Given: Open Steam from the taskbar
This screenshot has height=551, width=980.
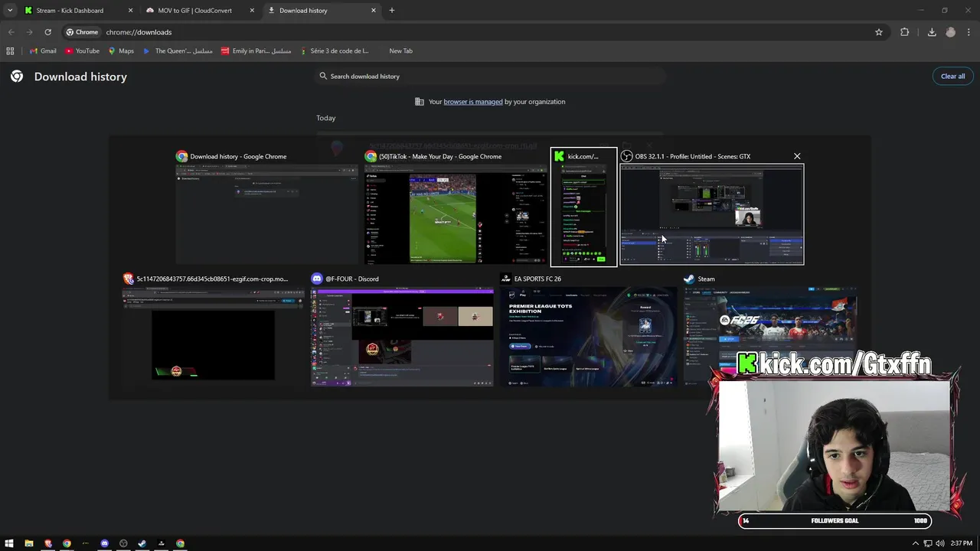Looking at the screenshot, I should tap(142, 543).
